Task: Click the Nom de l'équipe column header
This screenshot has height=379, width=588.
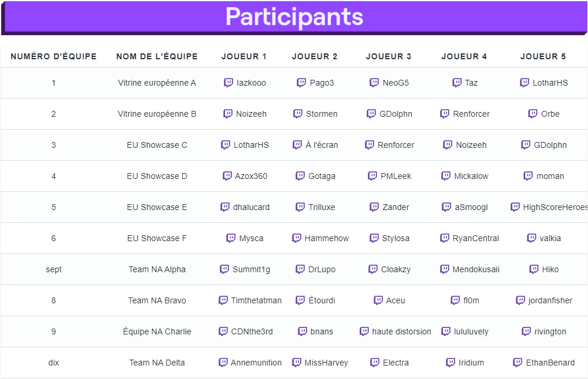Action: click(x=157, y=56)
